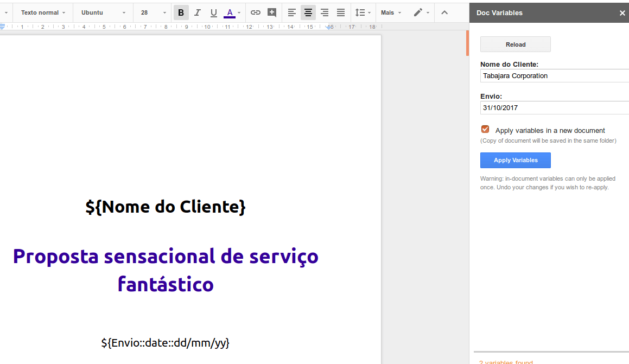Image resolution: width=629 pixels, height=364 pixels.
Task: Apply italic formatting
Action: pyautogui.click(x=197, y=12)
